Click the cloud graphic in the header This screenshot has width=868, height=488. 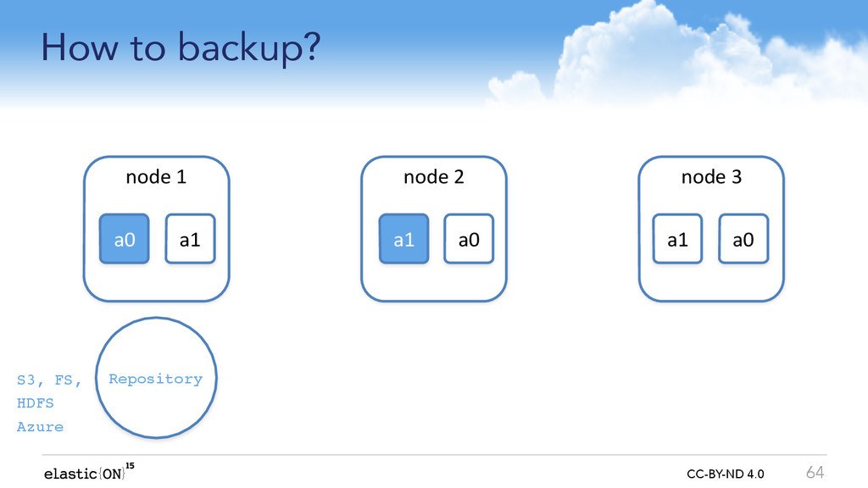[x=676, y=55]
